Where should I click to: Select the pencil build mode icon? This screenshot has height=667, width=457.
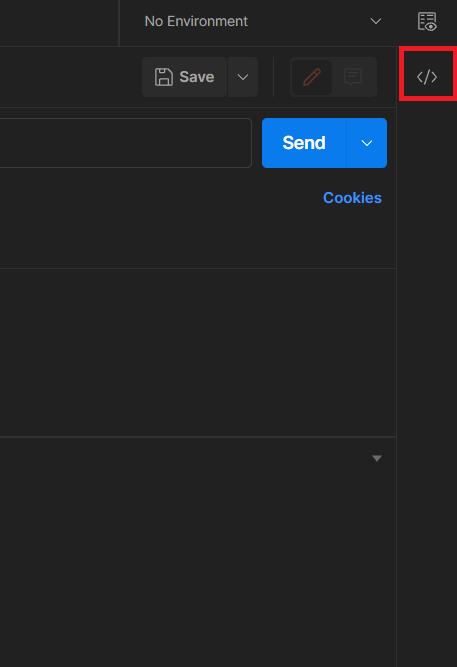click(x=311, y=77)
